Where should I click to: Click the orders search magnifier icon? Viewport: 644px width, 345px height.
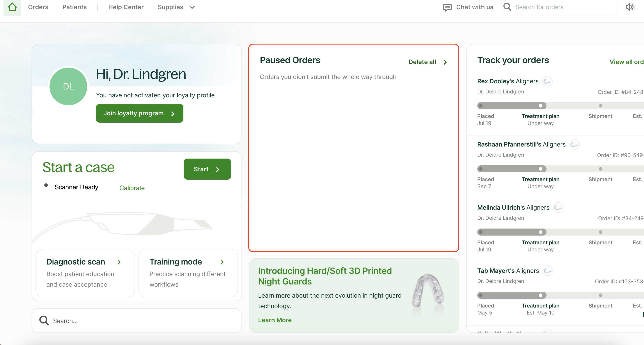(507, 7)
